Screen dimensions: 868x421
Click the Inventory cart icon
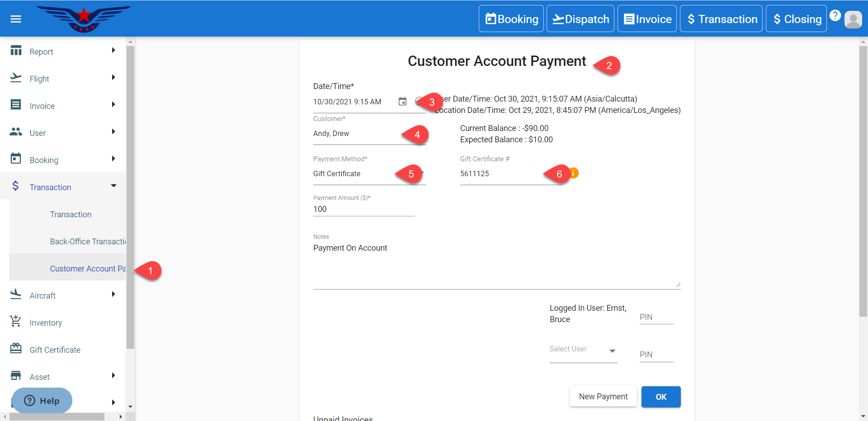point(16,322)
